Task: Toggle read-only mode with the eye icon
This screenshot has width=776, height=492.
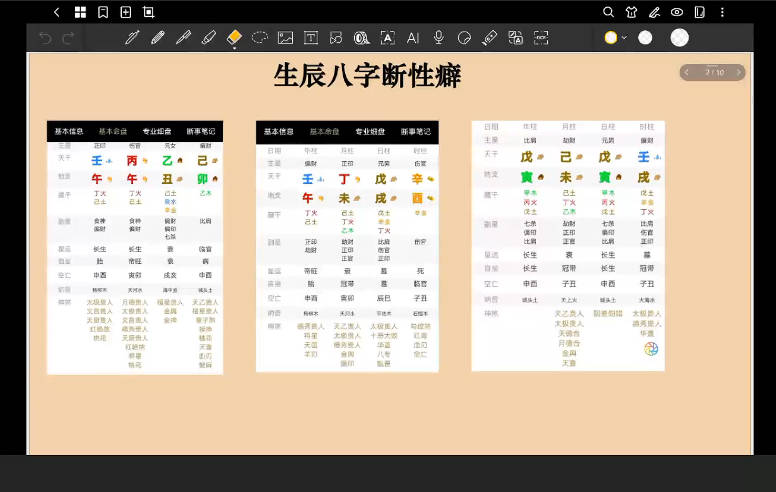Action: [677, 12]
